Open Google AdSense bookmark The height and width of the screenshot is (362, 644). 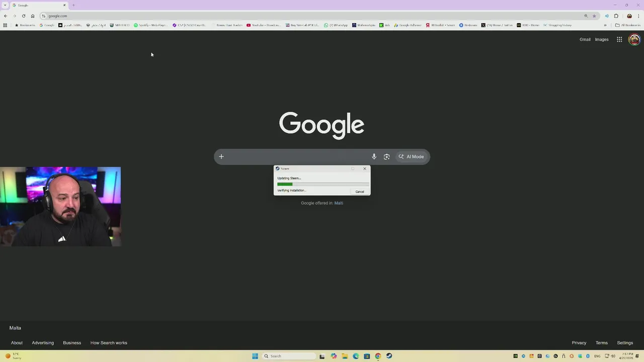[408, 25]
